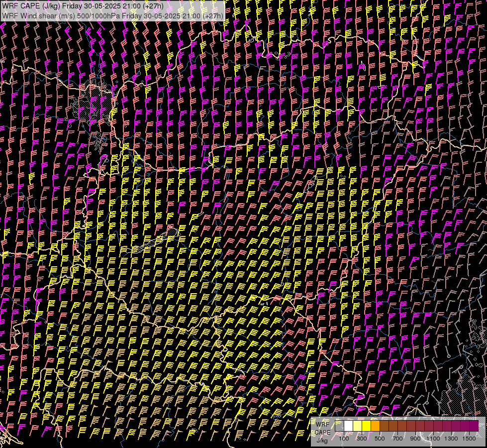Click the transparent first CAPE legend swatch
The height and width of the screenshot is (448, 487).
coord(339,426)
